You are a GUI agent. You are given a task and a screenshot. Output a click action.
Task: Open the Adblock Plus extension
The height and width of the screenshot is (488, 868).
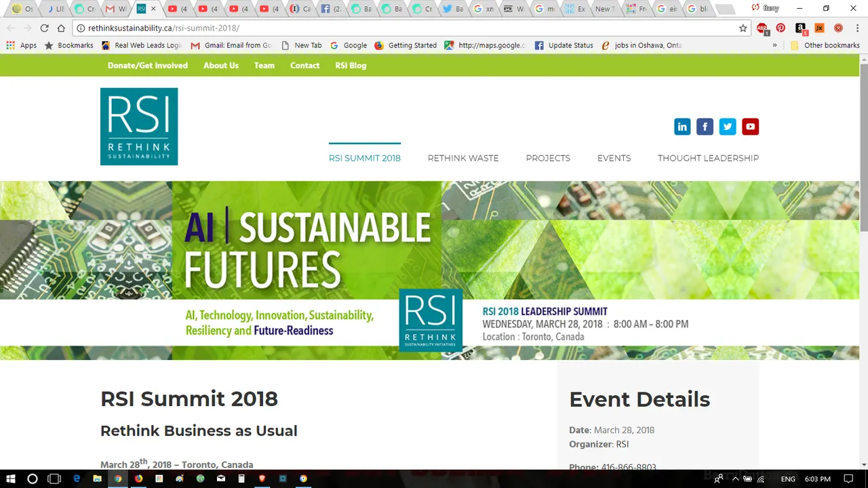click(x=763, y=28)
